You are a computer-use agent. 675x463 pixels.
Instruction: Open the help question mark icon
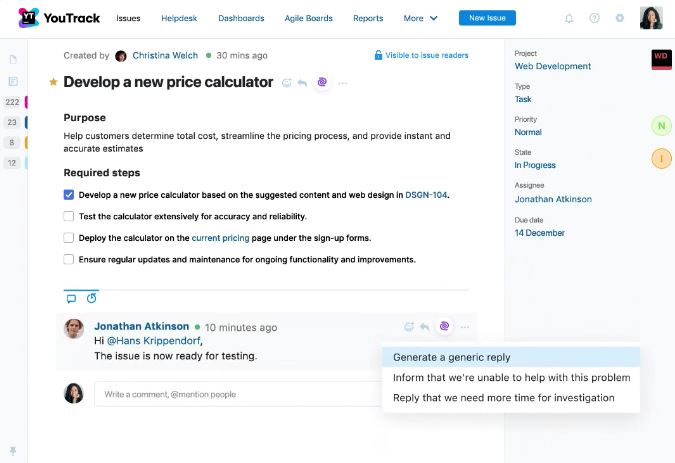point(594,18)
